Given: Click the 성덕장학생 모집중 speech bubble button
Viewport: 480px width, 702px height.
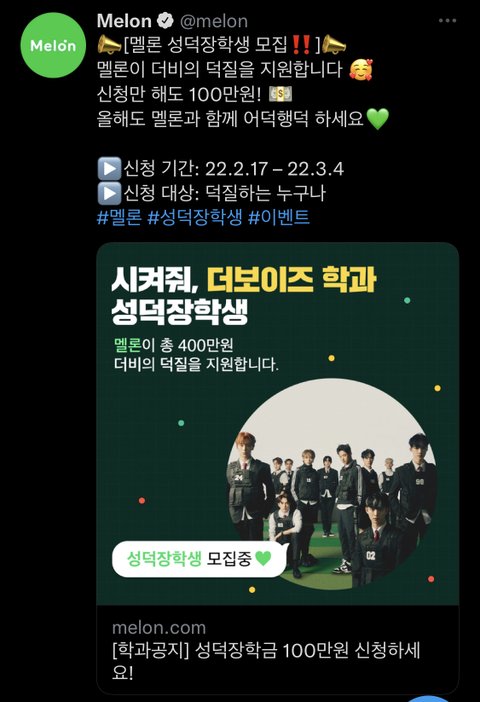Looking at the screenshot, I should (x=200, y=558).
